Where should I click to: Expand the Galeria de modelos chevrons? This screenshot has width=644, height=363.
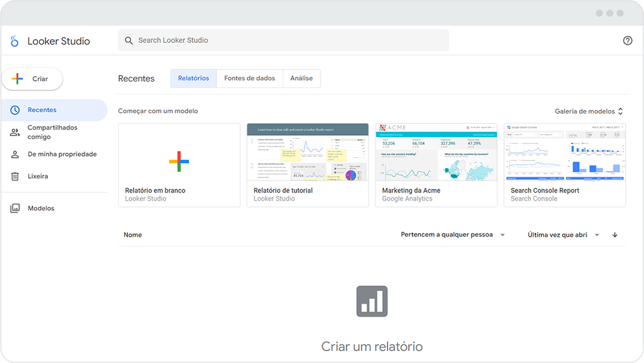click(620, 111)
